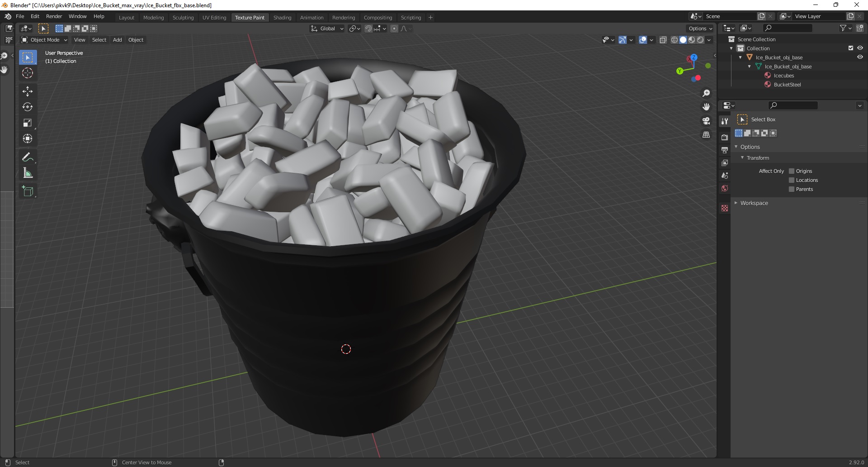Screen dimensions: 868x467
Task: Open the File menu
Action: pos(20,16)
